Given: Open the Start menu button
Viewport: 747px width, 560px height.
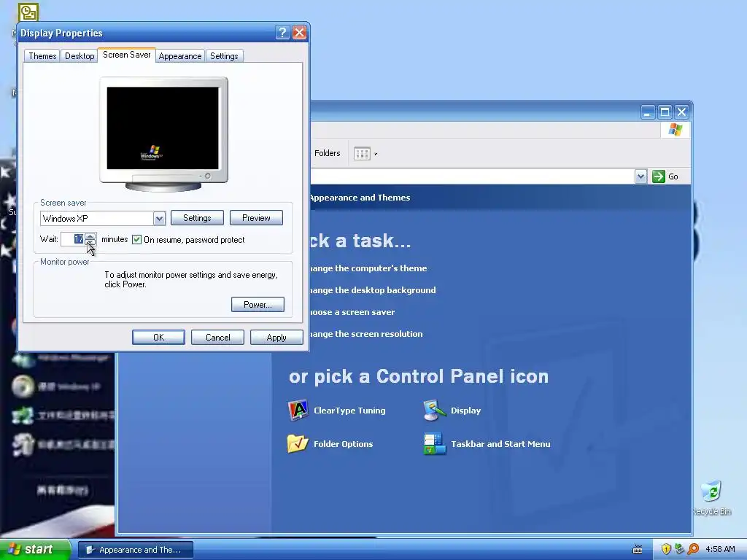Looking at the screenshot, I should [34, 550].
